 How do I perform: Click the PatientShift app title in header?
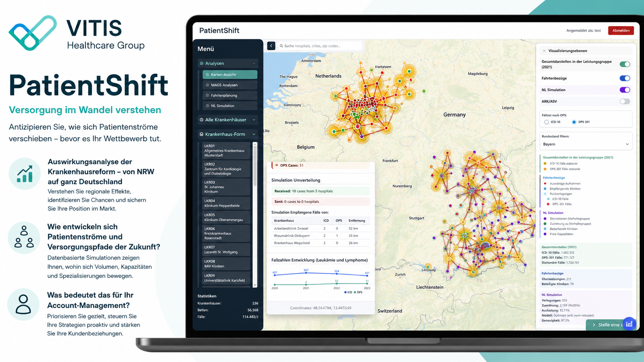219,31
